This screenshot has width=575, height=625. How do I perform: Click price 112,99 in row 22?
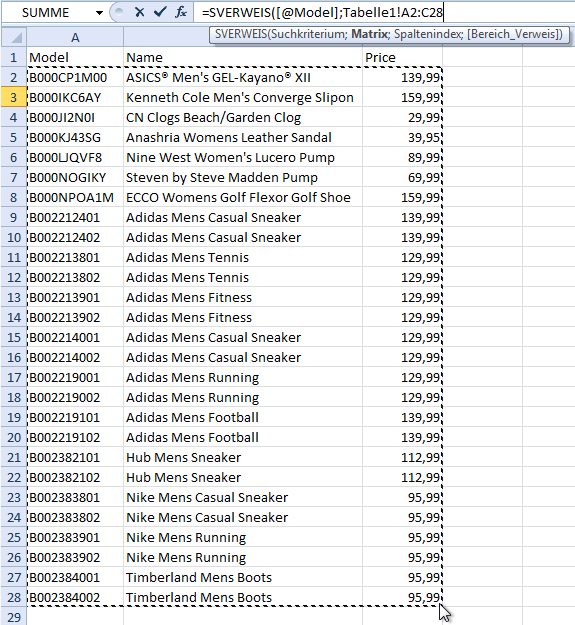pos(402,478)
